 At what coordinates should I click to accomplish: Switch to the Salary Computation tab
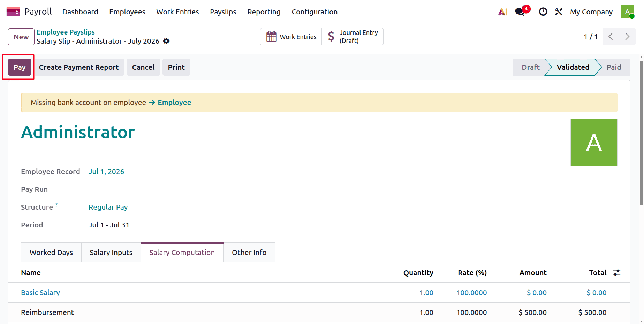pos(182,253)
